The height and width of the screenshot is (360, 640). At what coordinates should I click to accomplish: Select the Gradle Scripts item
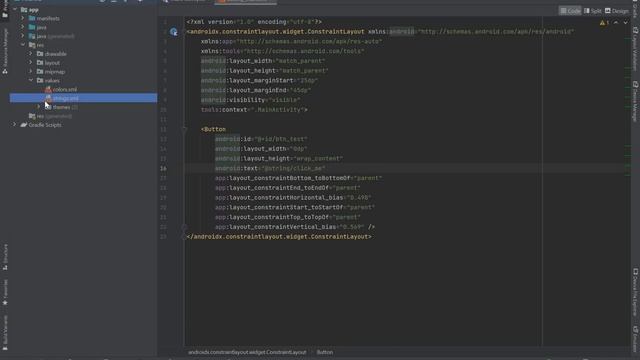pyautogui.click(x=41, y=125)
